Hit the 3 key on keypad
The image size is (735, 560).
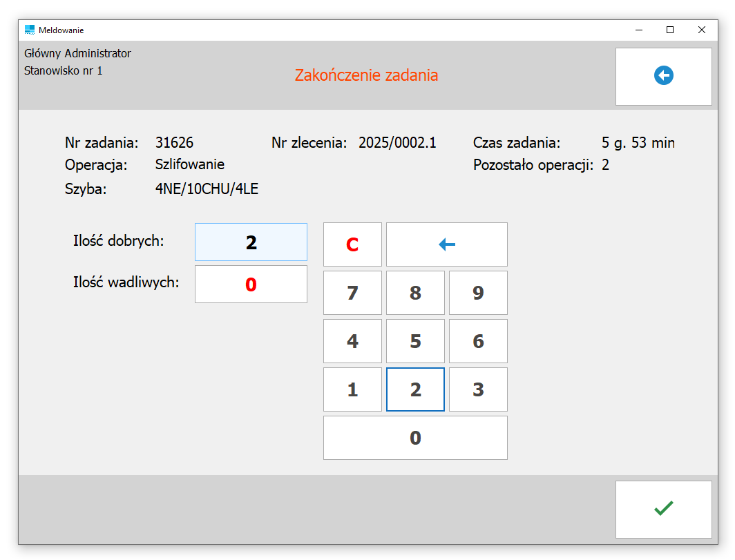point(478,389)
